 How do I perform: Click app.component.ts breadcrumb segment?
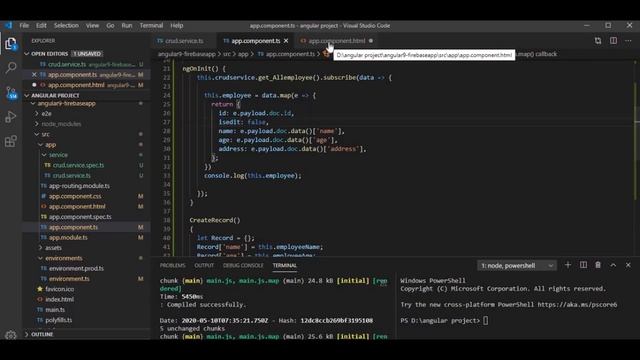coord(290,54)
